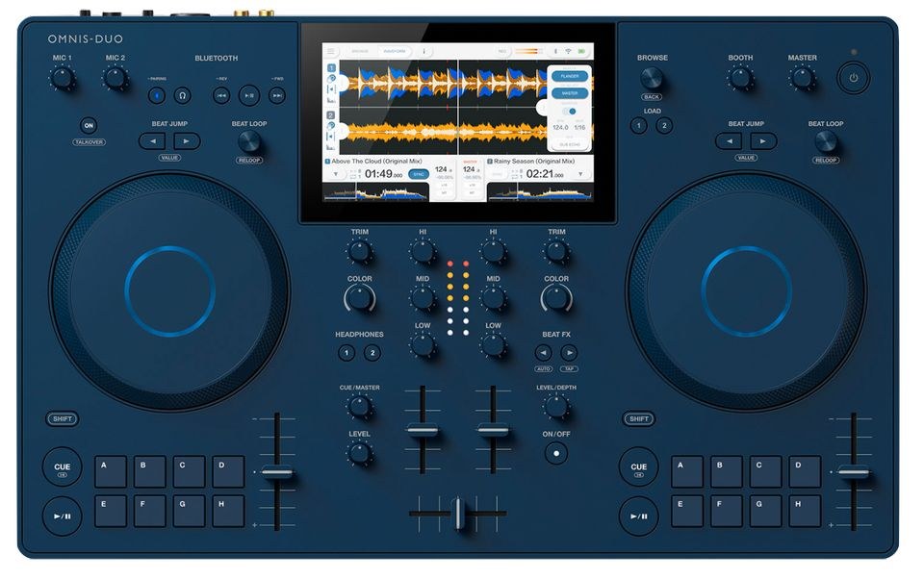Skip back with the Bluetooth REV button
The width and height of the screenshot is (924, 579).
tap(221, 95)
